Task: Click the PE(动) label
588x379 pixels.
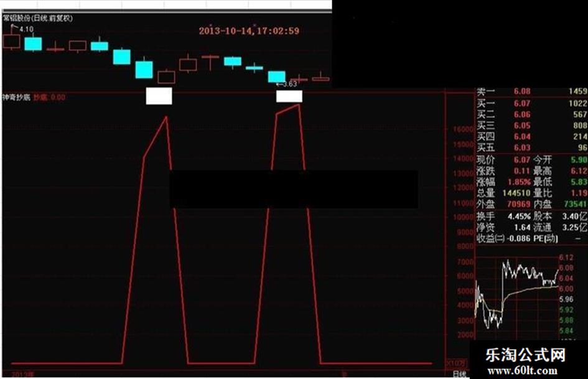Action: point(546,238)
